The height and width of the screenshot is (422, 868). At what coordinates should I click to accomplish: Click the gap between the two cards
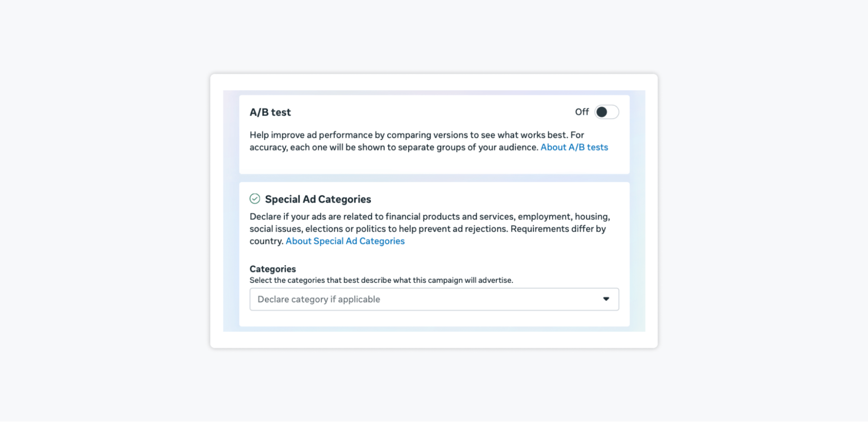pos(434,178)
